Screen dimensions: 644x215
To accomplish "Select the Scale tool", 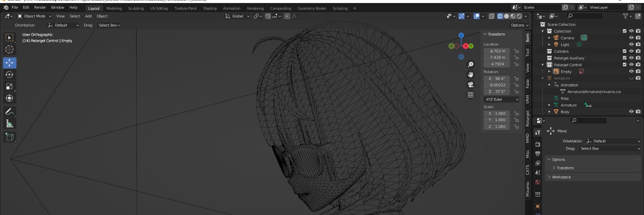I will [x=9, y=86].
